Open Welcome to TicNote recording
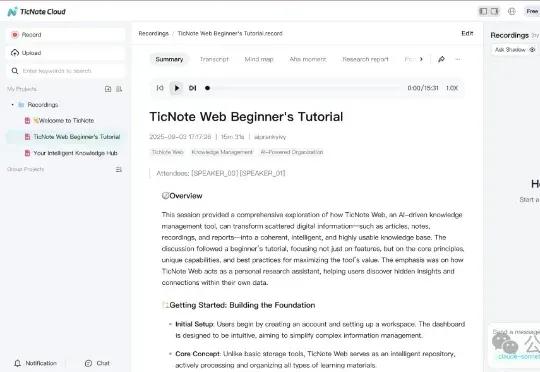The image size is (540, 372). (x=64, y=121)
